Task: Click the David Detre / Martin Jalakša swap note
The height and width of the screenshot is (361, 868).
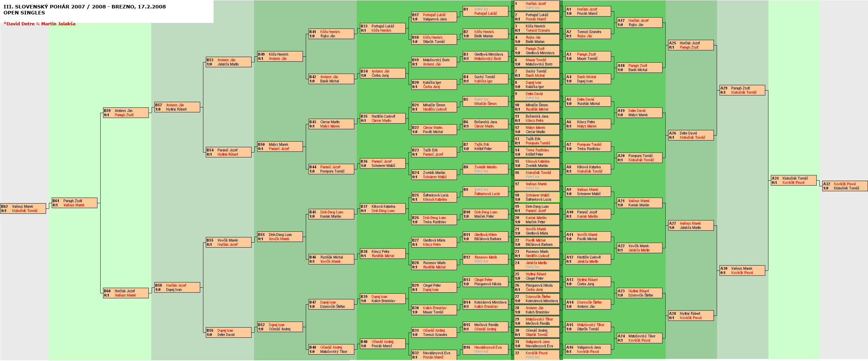Action: point(39,24)
